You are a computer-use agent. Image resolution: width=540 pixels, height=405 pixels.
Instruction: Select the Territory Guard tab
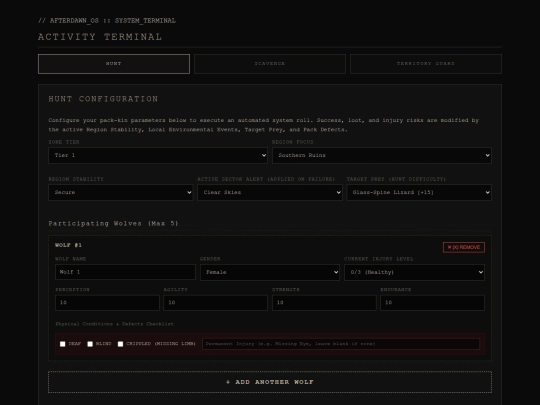point(426,64)
